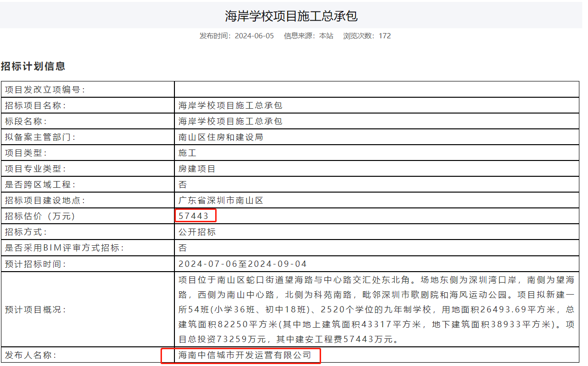This screenshot has width=588, height=366.
Task: Click the 房建项目 cell
Action: (197, 169)
